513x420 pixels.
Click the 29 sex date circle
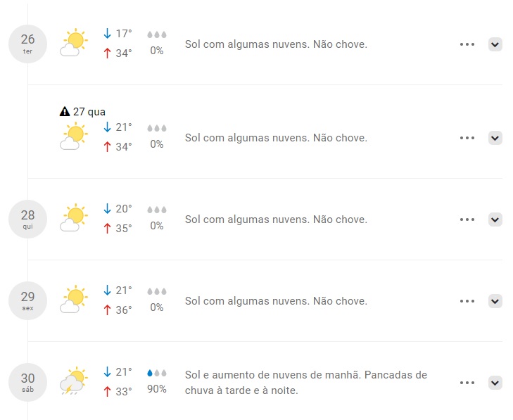(x=27, y=300)
